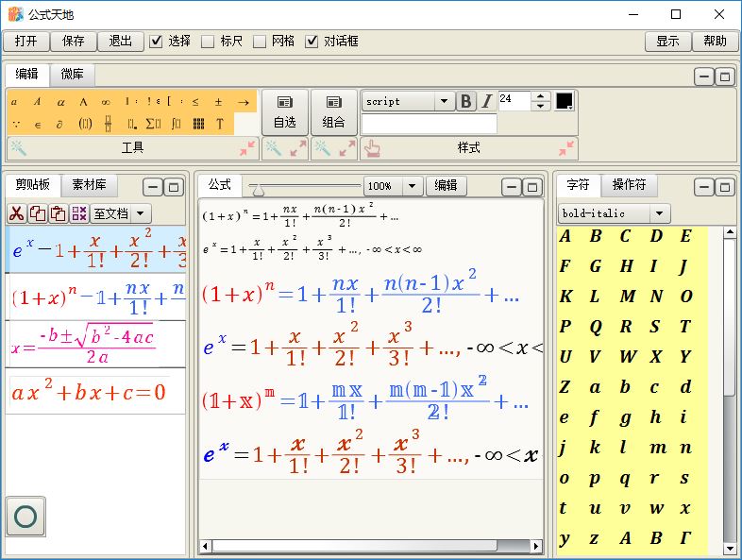Click the font size 24 field
Image resolution: width=742 pixels, height=560 pixels.
[514, 101]
